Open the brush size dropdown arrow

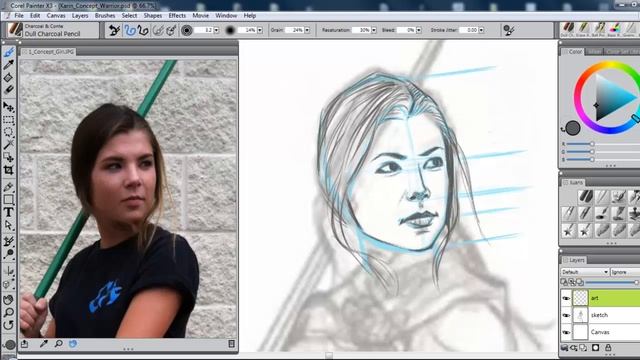pyautogui.click(x=216, y=30)
